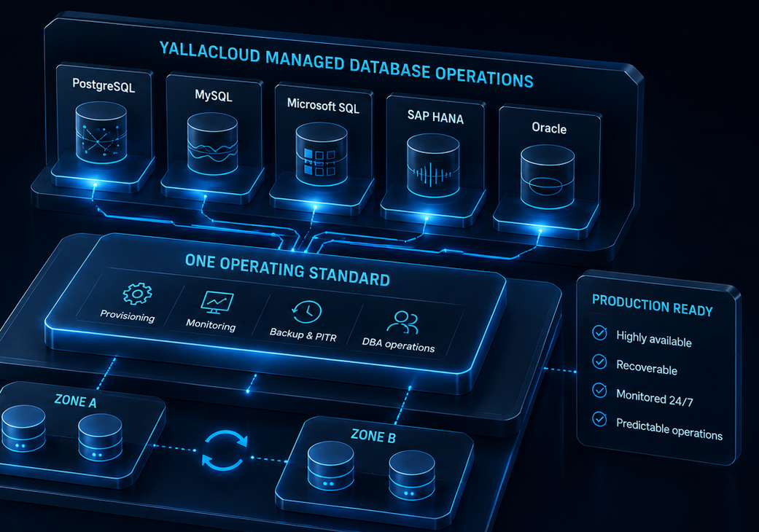Click the Oracle database cylinder icon

[x=548, y=177]
